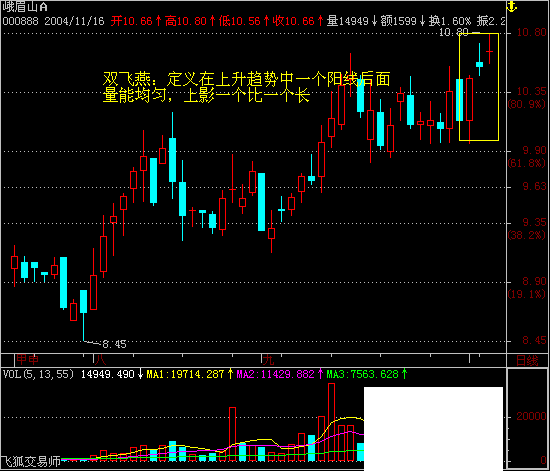The image size is (550, 471).
Task: Click the 甲申 year label on time axis
Action: click(27, 359)
